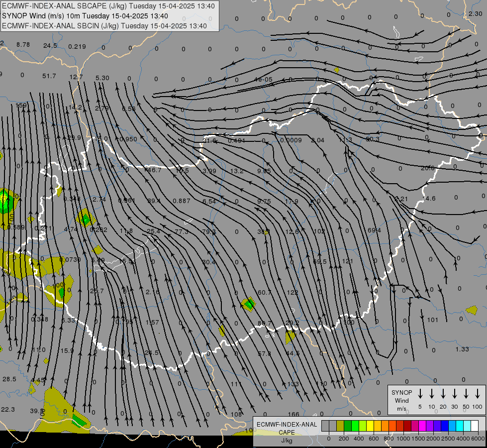Screen dimensions: 487x448
Task: Click the map value 0.950
Action: (128, 139)
